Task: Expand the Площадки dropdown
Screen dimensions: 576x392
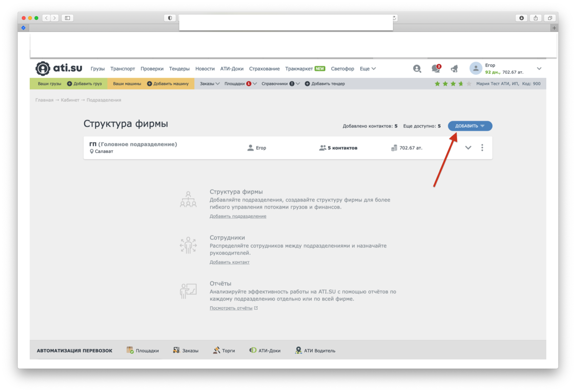Action: (240, 84)
